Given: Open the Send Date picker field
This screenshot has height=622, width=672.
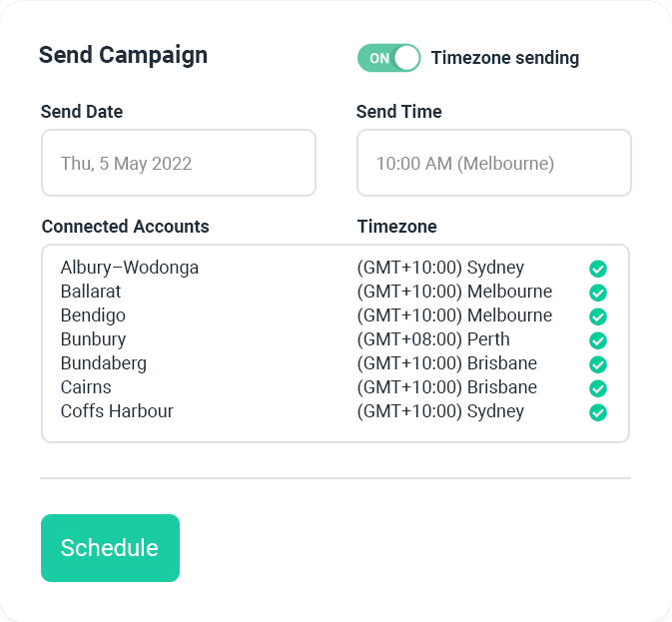Looking at the screenshot, I should [x=179, y=163].
